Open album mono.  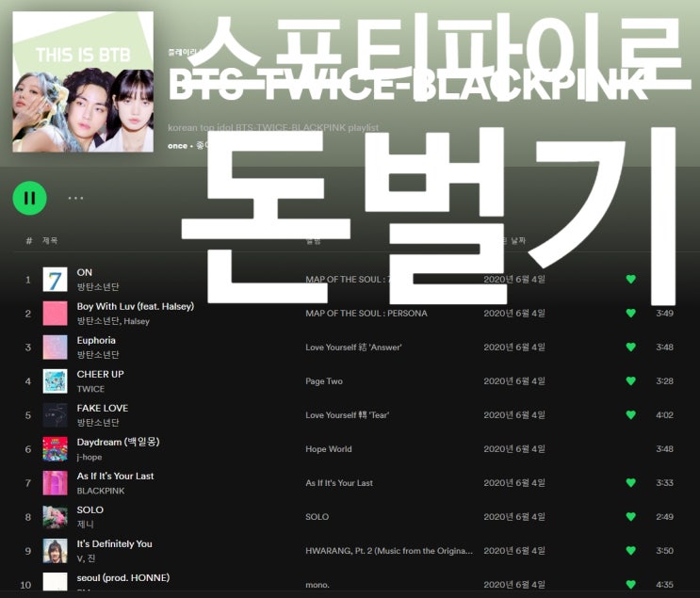pos(317,585)
